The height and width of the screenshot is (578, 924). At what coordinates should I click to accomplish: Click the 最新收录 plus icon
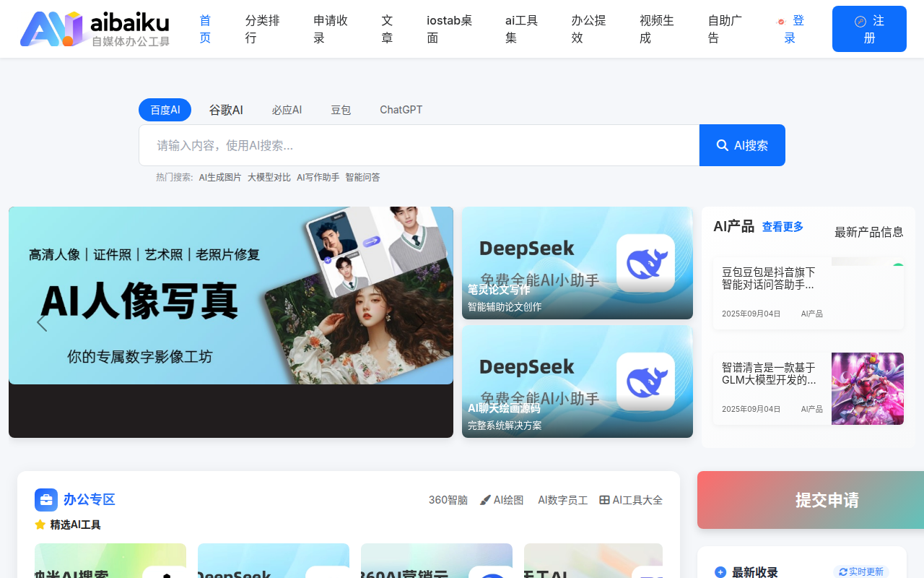[x=720, y=572]
